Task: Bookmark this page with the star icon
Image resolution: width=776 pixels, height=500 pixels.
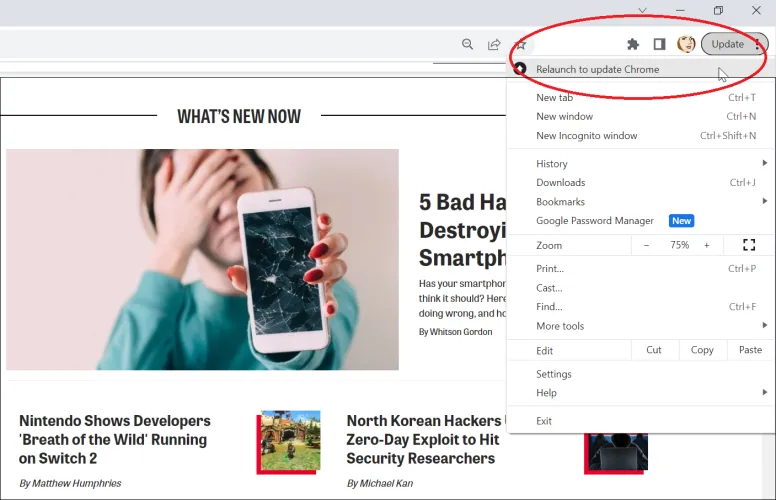Action: tap(520, 44)
